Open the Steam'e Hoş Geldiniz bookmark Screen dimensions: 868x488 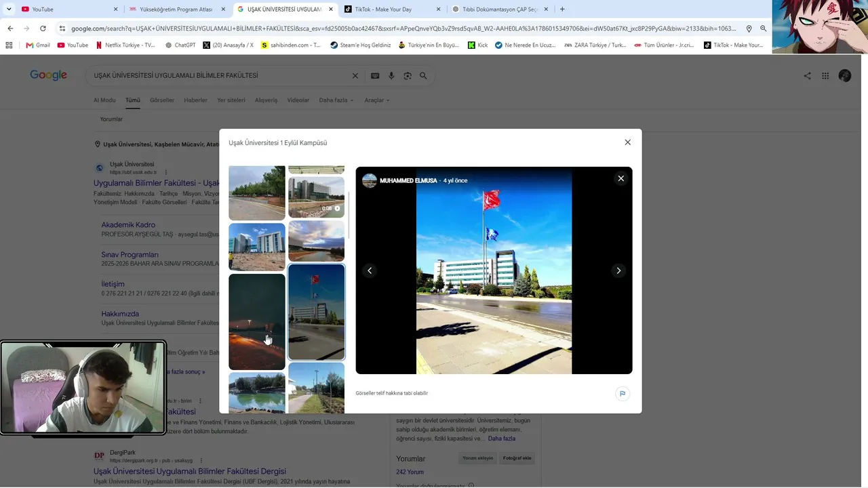[361, 45]
